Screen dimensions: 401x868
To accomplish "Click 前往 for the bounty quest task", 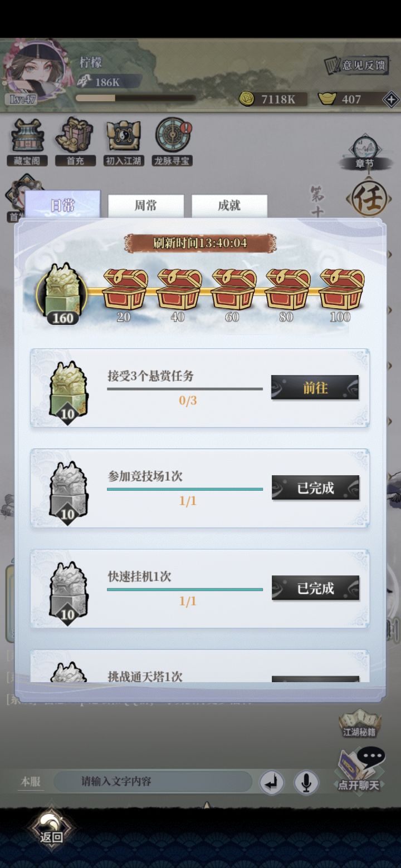I will coord(315,388).
